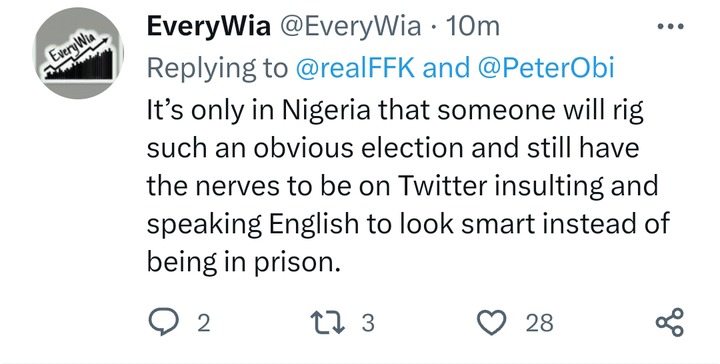Open the share icon on the tweet

tap(670, 322)
